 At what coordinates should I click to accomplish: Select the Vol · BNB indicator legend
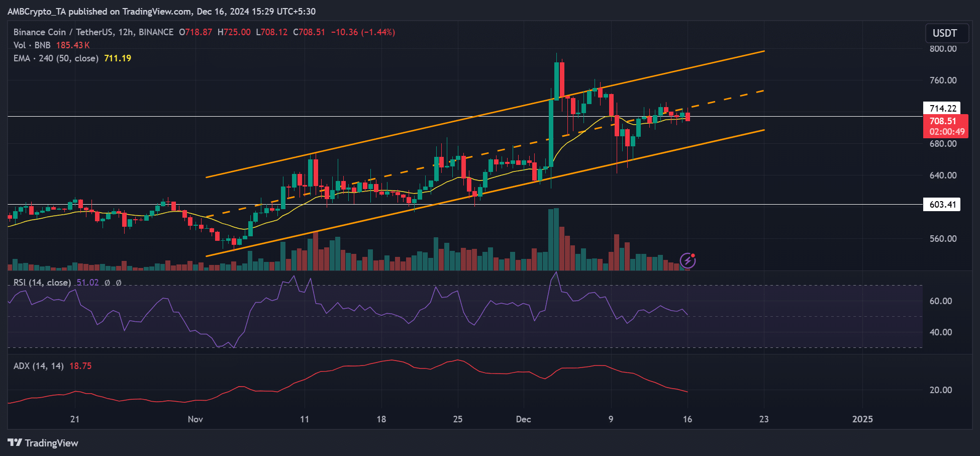(x=32, y=45)
